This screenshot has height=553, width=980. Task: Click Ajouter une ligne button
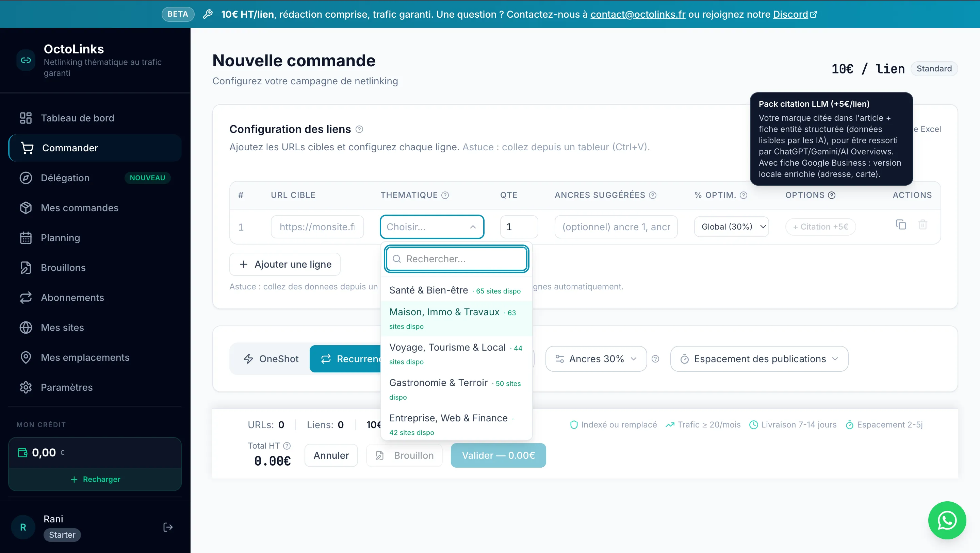[285, 264]
